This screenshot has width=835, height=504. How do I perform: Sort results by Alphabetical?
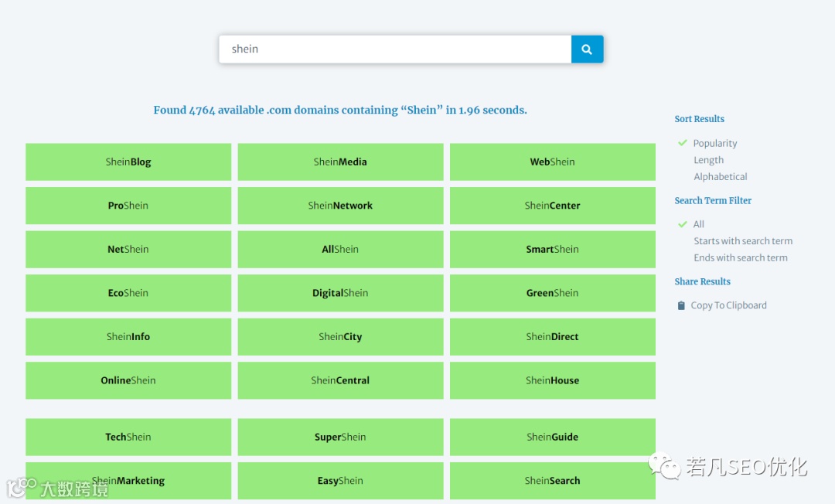[x=720, y=177]
